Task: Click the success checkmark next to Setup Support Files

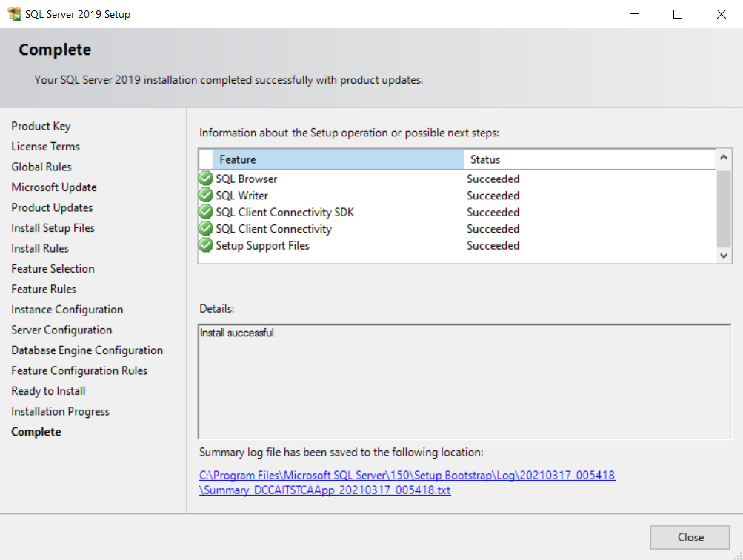Action: [x=206, y=245]
